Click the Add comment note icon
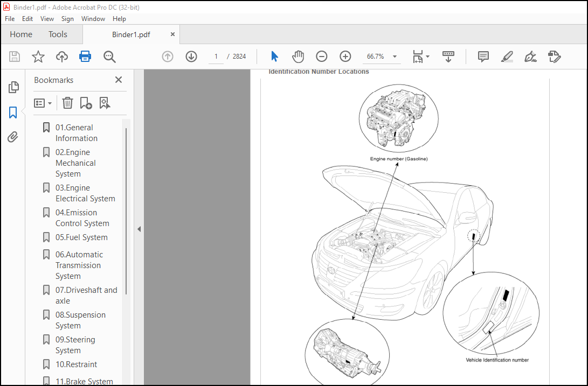The width and height of the screenshot is (588, 386). [483, 57]
